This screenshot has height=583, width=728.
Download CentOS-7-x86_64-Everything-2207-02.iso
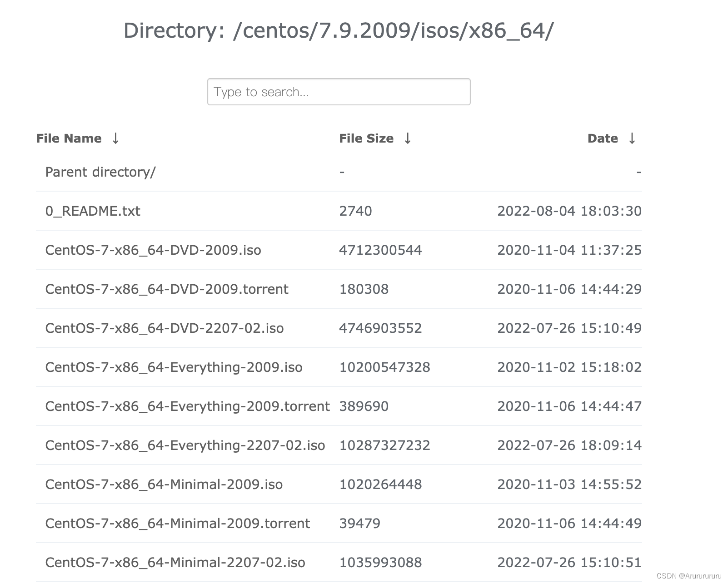pyautogui.click(x=185, y=445)
